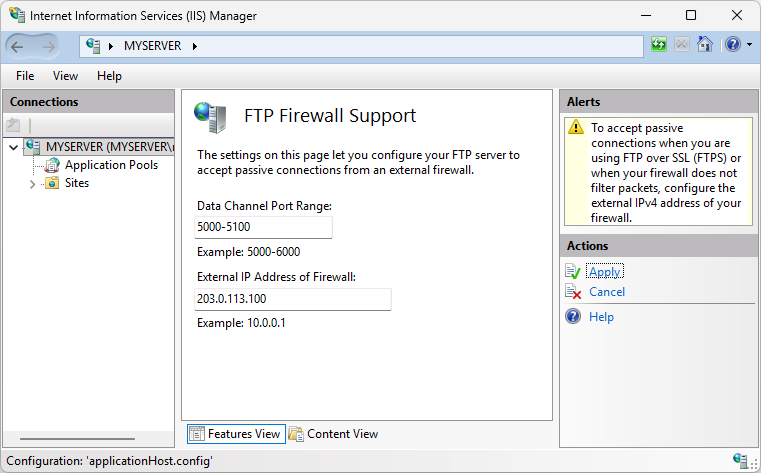Viewport: 761px width, 473px height.
Task: Open the Help question mark toolbar icon
Action: coord(732,45)
